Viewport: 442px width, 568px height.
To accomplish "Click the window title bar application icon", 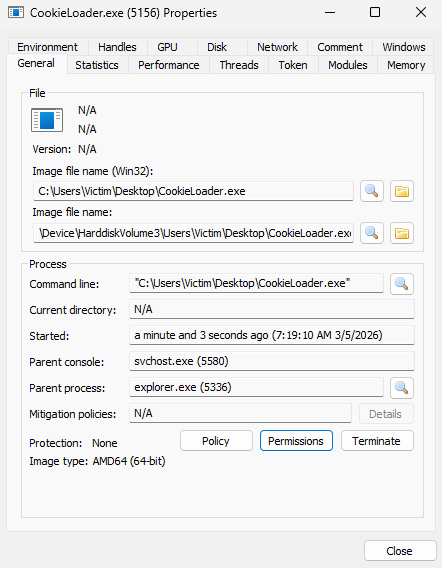I will (16, 13).
